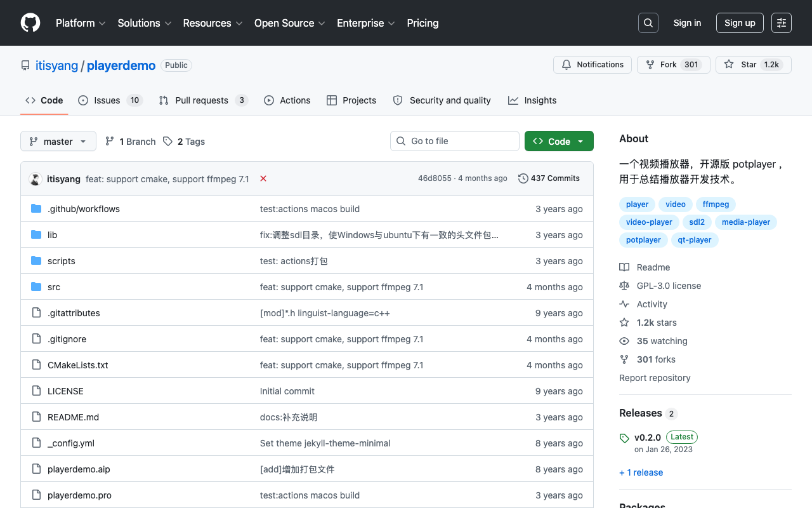The width and height of the screenshot is (812, 508).
Task: Click the failed build red X status
Action: (263, 178)
